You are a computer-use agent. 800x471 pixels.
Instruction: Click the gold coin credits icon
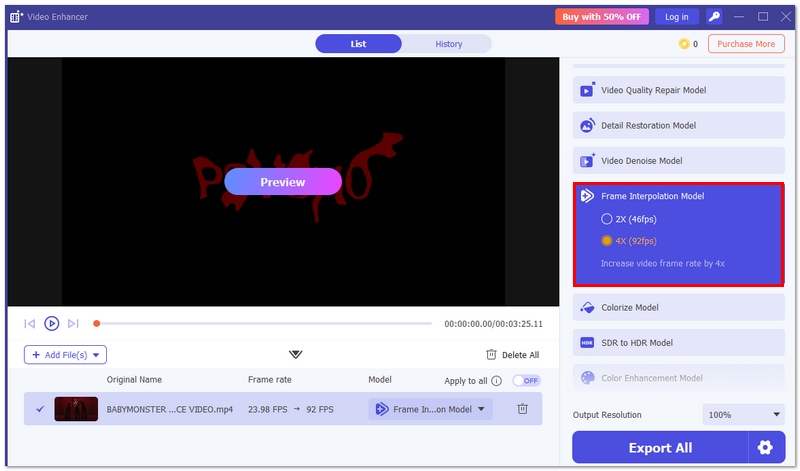[684, 44]
